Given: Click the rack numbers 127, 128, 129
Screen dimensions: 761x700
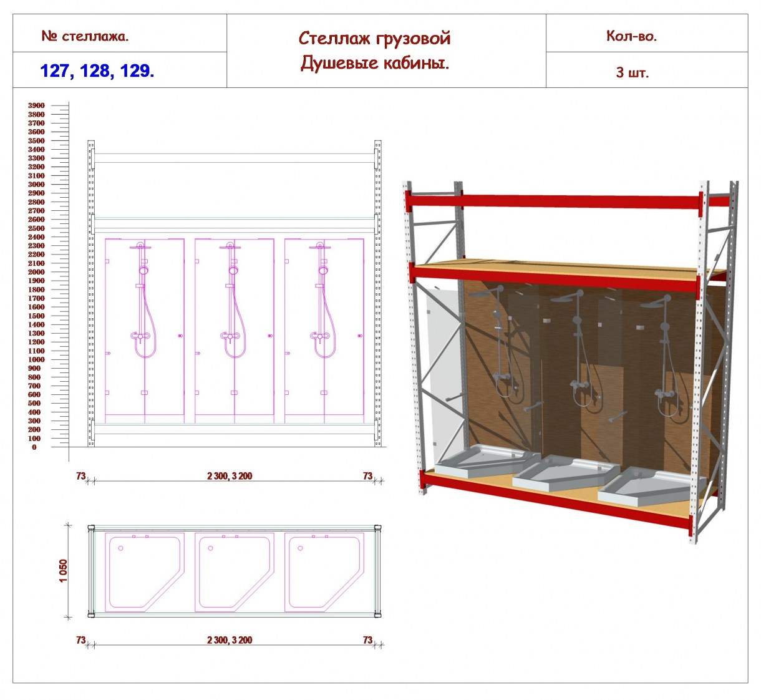Looking at the screenshot, I should point(97,70).
